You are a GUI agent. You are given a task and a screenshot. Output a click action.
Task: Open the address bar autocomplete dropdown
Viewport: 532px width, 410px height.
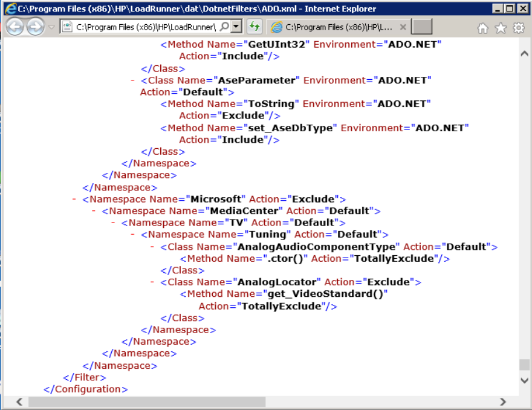(x=236, y=27)
